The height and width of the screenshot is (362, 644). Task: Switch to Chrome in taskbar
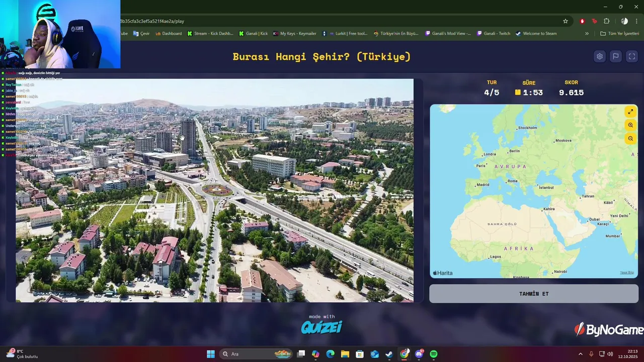[404, 354]
